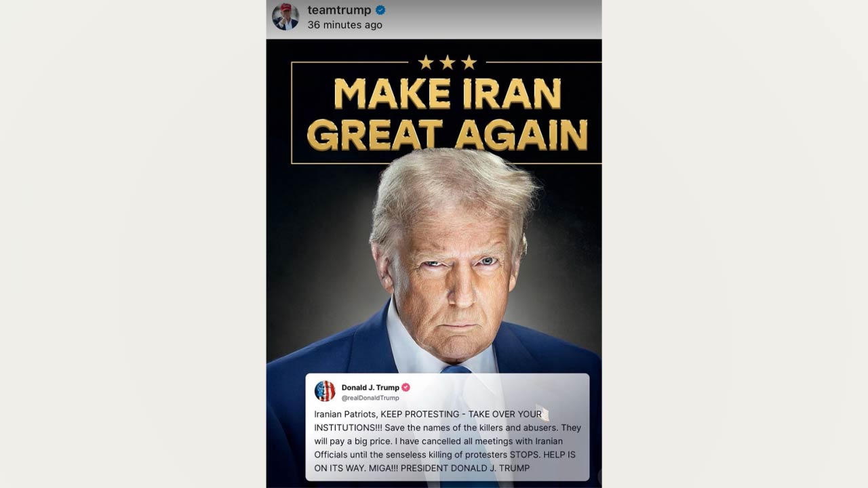Click the 'GREAT AGAIN' headline text
This screenshot has width=868, height=488.
448,134
